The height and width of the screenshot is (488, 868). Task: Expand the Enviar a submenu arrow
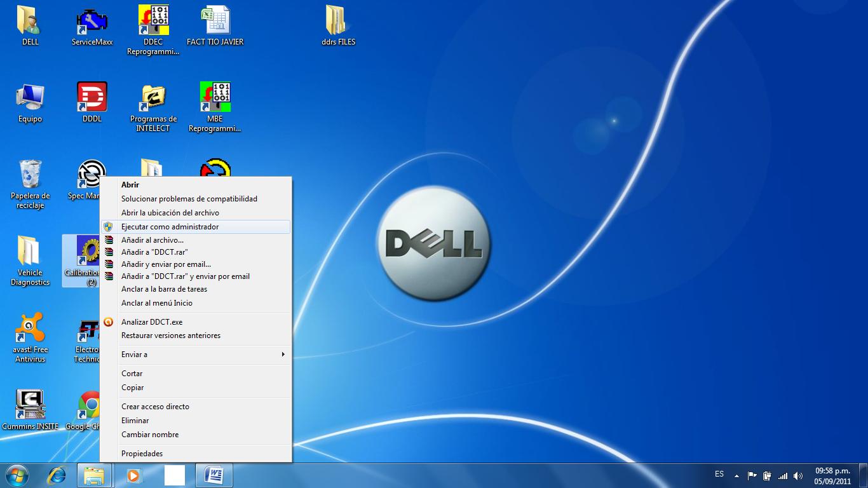283,355
